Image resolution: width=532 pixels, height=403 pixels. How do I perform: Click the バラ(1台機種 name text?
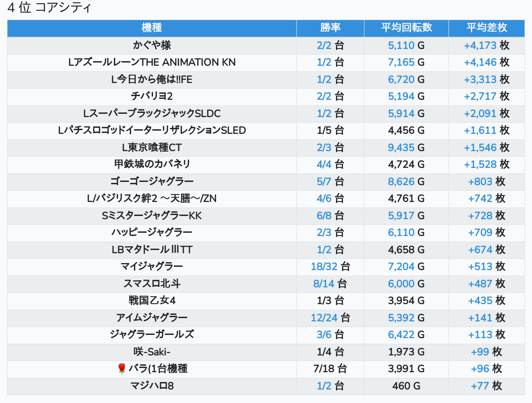158,369
